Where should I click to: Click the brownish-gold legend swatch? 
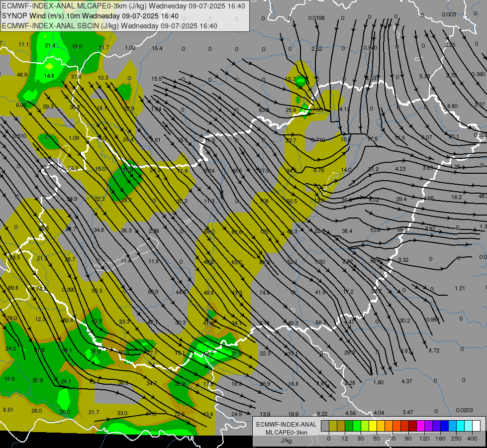(x=341, y=426)
